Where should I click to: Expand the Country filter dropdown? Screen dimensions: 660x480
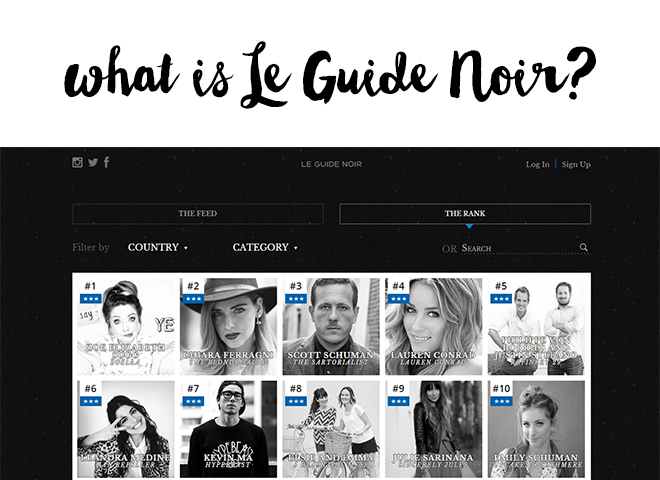click(x=158, y=247)
